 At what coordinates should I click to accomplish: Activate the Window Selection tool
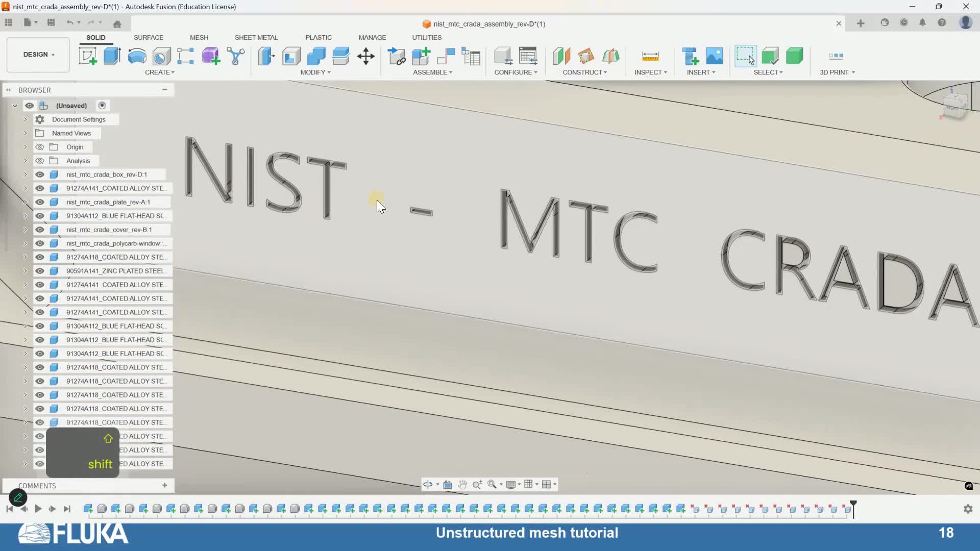[745, 56]
